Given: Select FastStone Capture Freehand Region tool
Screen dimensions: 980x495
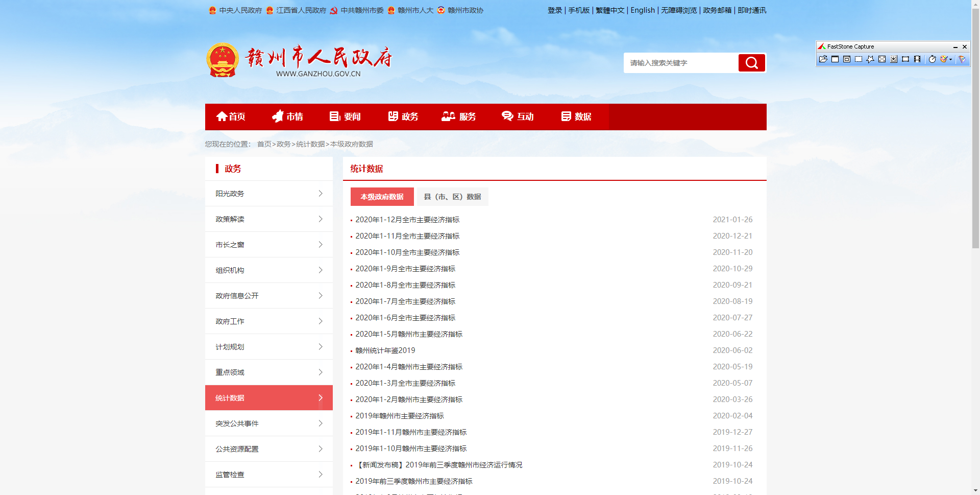Looking at the screenshot, I should click(x=870, y=59).
